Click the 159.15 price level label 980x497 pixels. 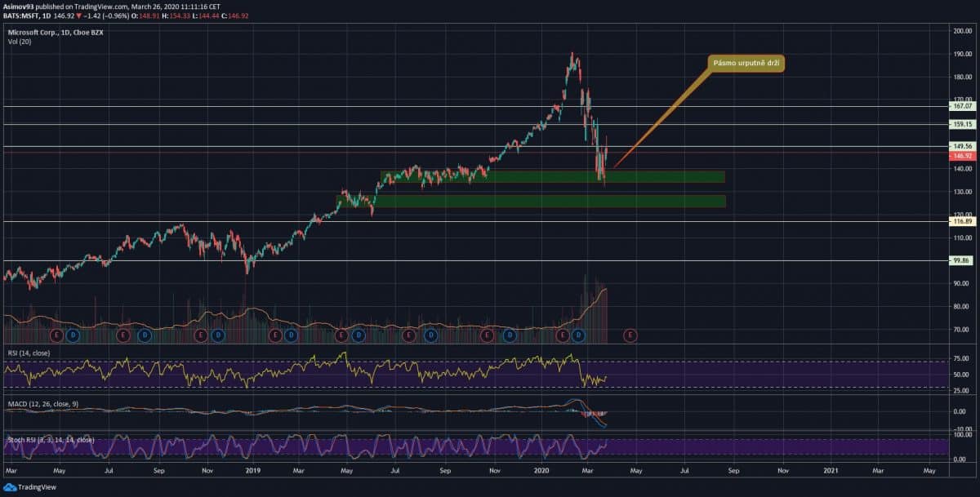tap(962, 124)
